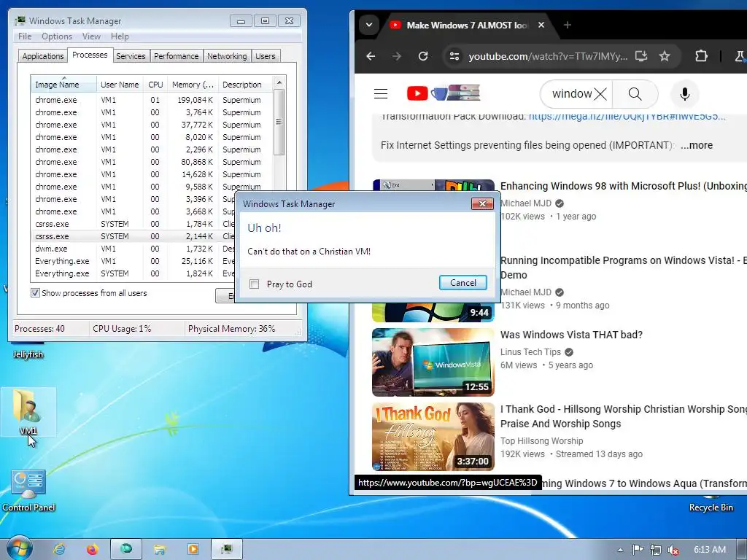Open the mega.nz transformation pack link

[x=627, y=117]
